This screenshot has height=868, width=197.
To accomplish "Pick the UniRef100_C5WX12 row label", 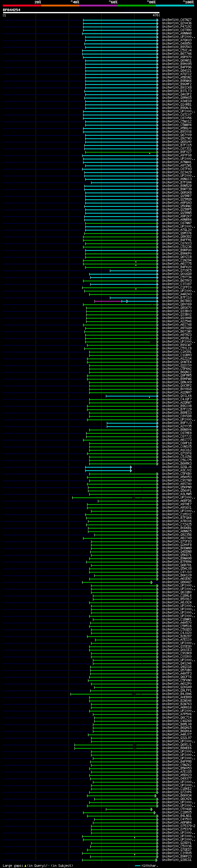I will pos(176,121).
